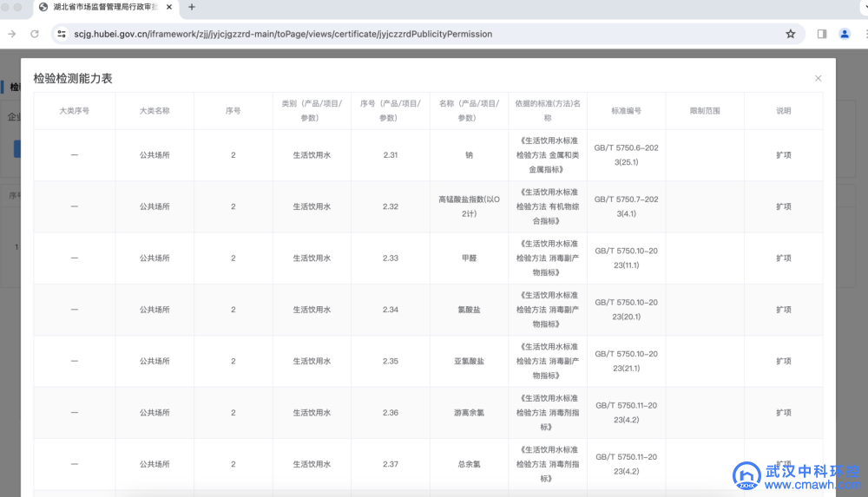Click the 亚氯酸盐 parameter name cell
Screen dimensions: 868x497
click(469, 361)
